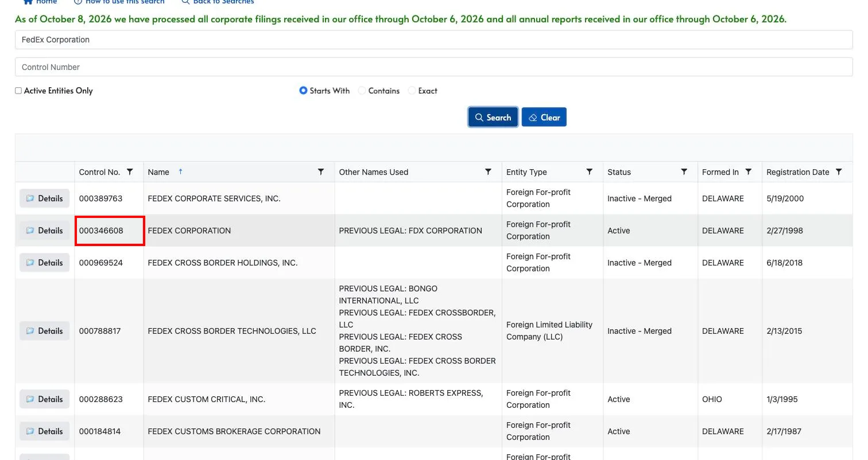Click the business name search field

(x=433, y=40)
